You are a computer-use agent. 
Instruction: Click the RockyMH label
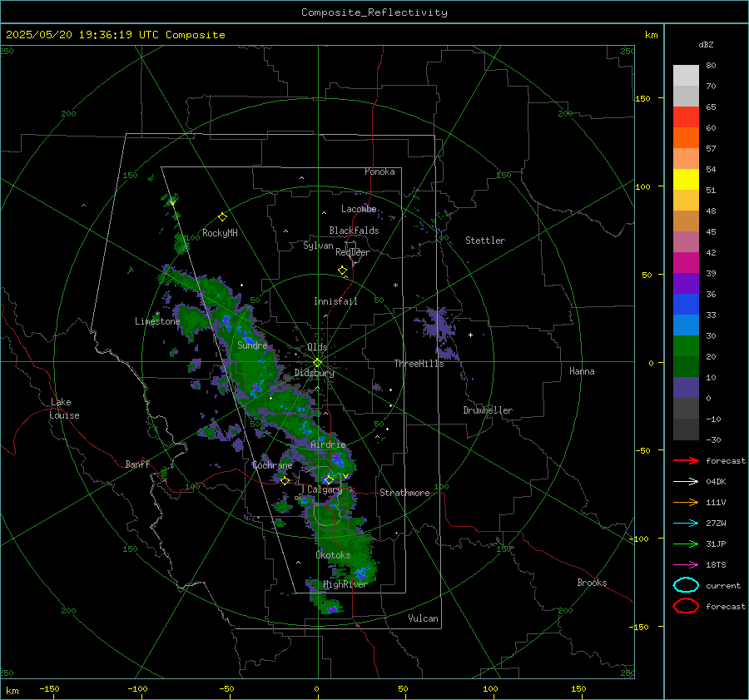click(220, 233)
